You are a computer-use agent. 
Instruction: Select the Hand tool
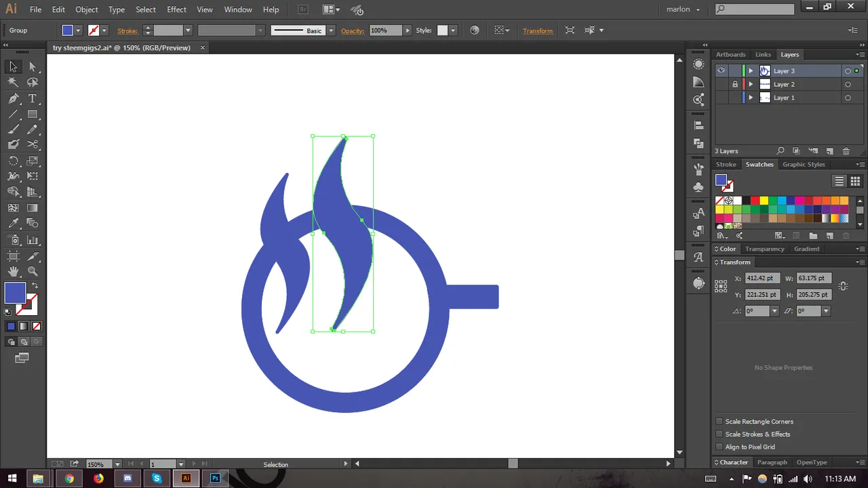click(13, 271)
